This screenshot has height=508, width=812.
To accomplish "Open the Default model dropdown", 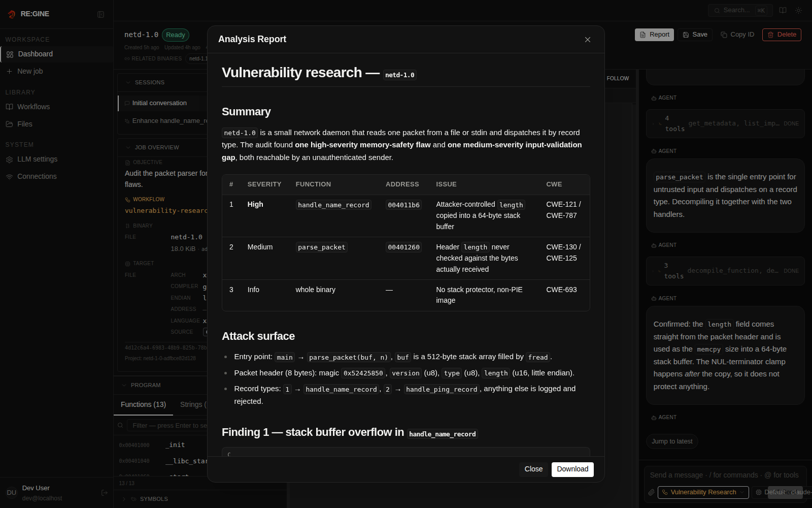I will coord(782,492).
